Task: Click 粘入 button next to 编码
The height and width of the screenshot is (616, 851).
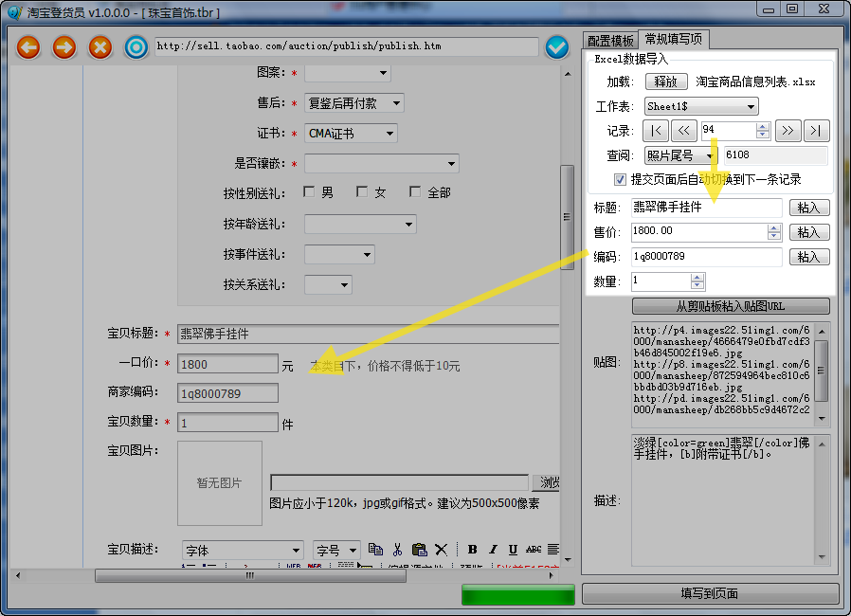Action: (808, 257)
